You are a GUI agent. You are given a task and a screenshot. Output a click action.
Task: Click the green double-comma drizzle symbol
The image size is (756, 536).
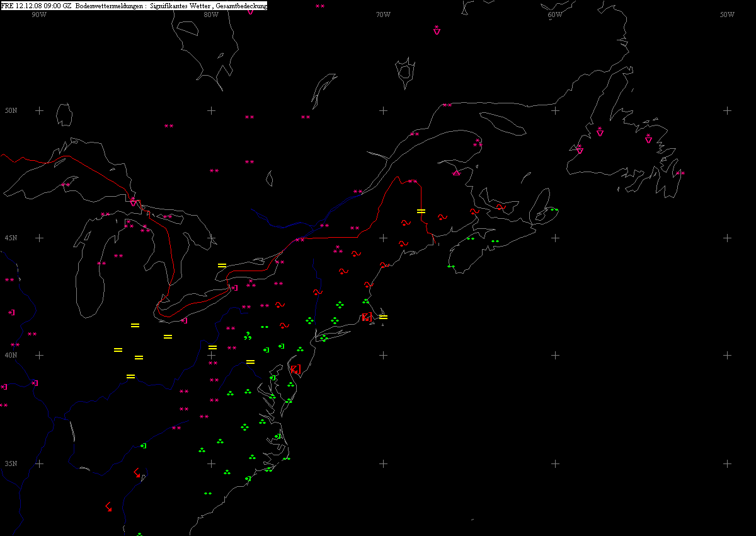point(248,335)
